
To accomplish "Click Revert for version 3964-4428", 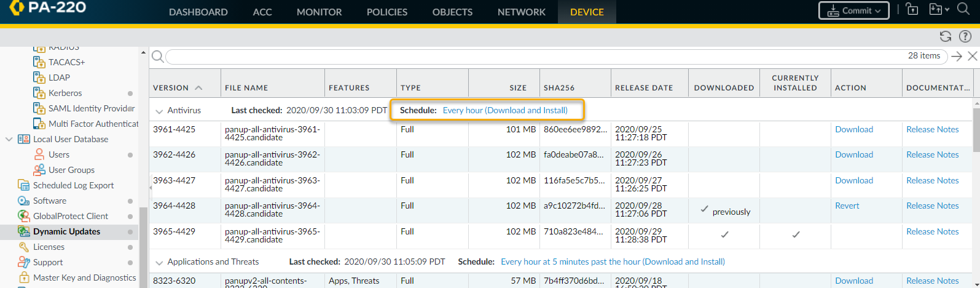I will pos(847,206).
